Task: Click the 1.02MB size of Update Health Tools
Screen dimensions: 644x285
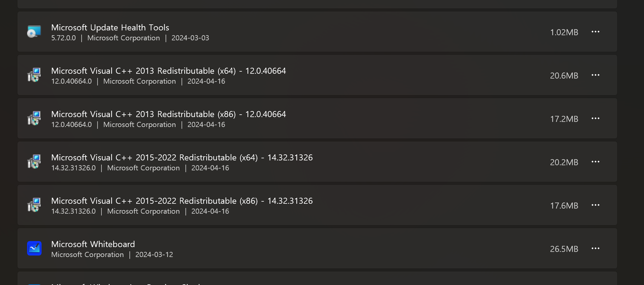Action: click(x=564, y=32)
